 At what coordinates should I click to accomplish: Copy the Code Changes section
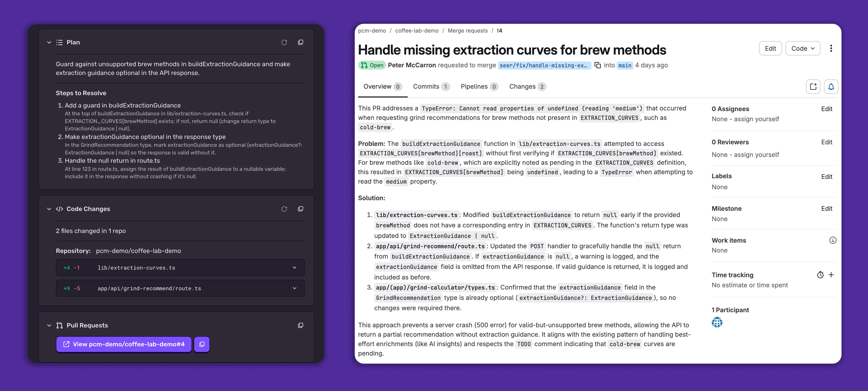[301, 209]
